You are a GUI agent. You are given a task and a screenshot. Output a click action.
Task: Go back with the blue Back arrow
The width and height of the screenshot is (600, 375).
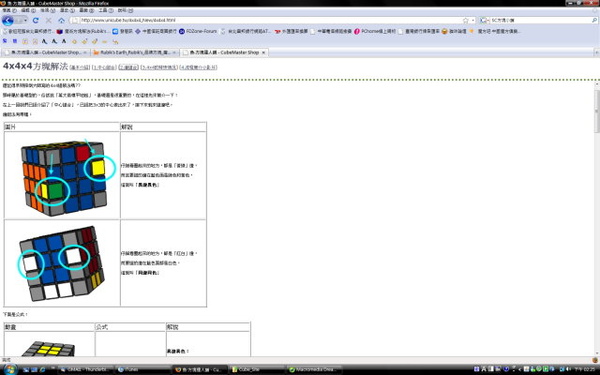(x=8, y=20)
